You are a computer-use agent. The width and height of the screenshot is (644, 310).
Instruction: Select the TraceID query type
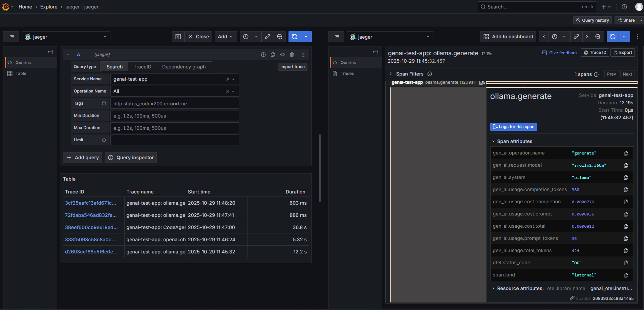click(142, 67)
